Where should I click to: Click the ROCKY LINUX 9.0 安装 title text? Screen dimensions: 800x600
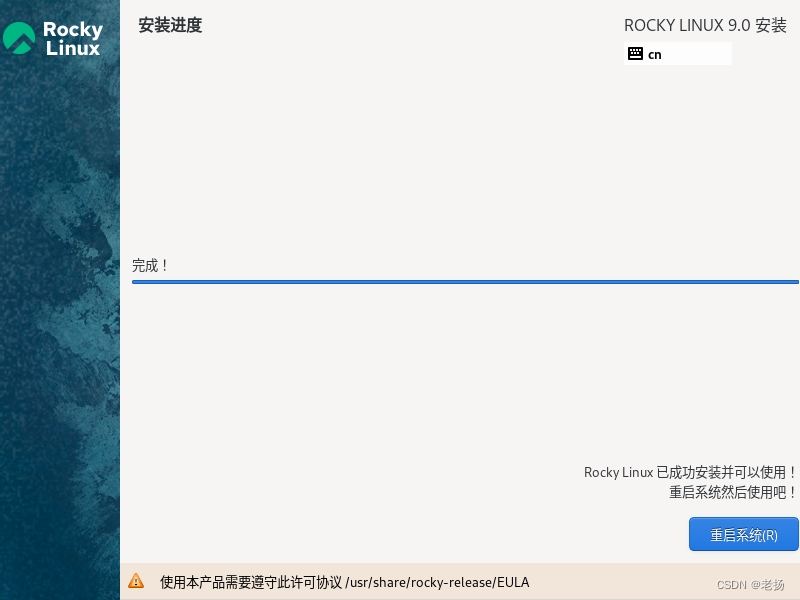click(x=705, y=25)
